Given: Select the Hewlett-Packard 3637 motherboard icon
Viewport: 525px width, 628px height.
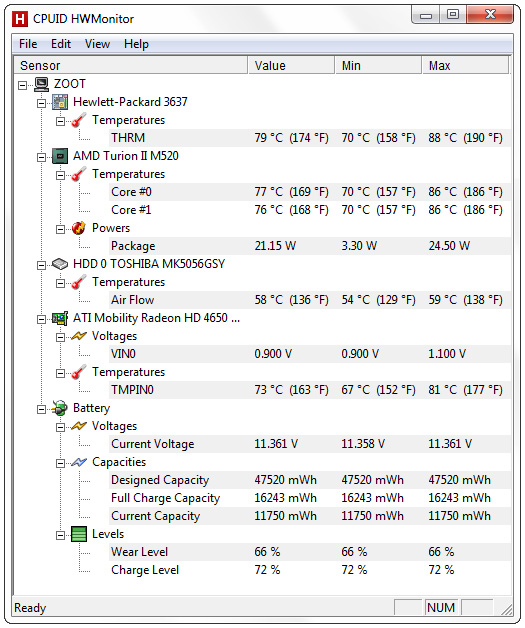Looking at the screenshot, I should click(60, 102).
